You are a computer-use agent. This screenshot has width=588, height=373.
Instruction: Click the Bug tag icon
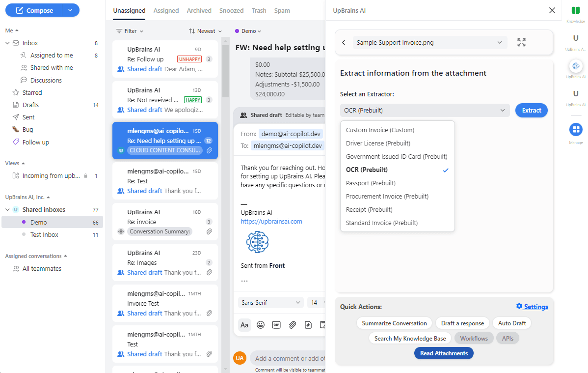pos(16,130)
